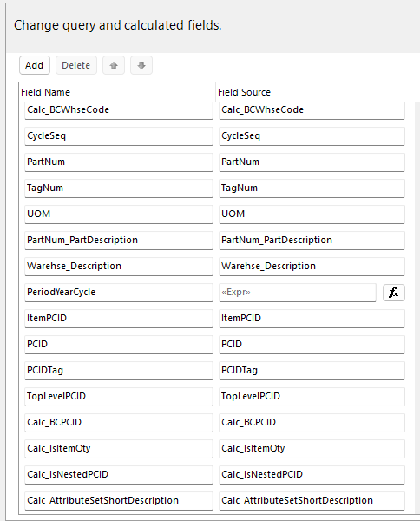Click the Delete button
This screenshot has height=521, width=420.
(x=76, y=65)
